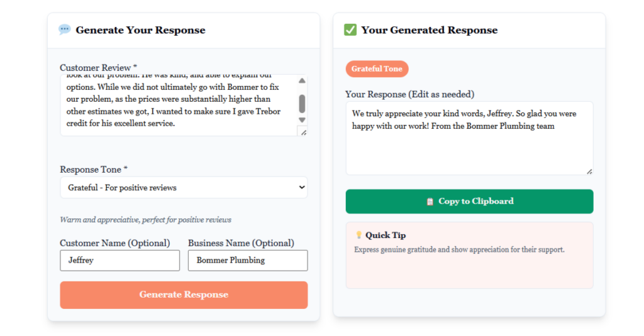The image size is (644, 336).
Task: Click the speech bubble icon beside Generate Your Response
Action: (64, 30)
